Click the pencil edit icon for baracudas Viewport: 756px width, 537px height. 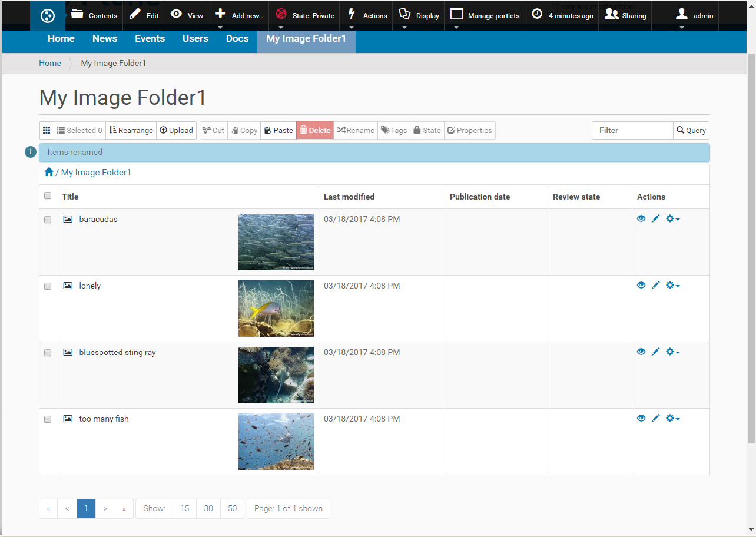[656, 219]
